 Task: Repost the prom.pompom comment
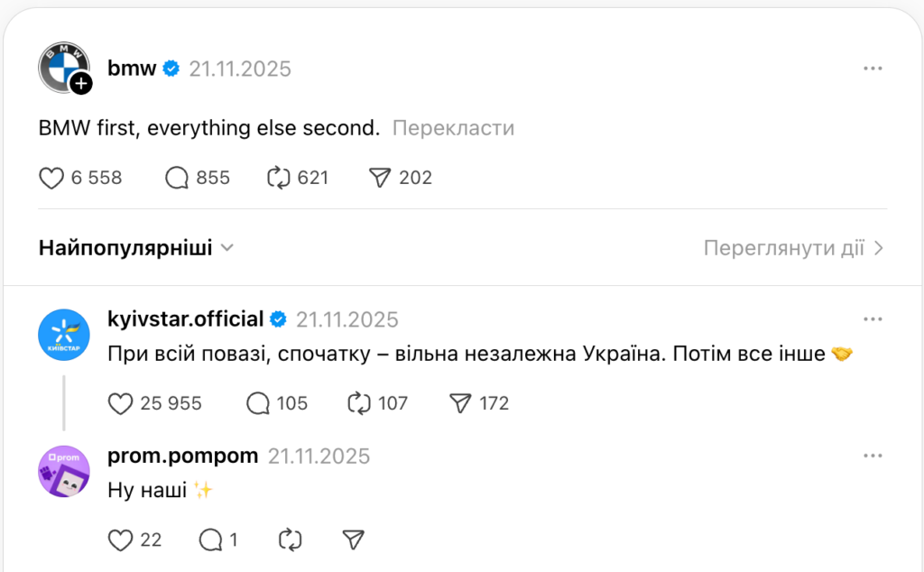[291, 540]
